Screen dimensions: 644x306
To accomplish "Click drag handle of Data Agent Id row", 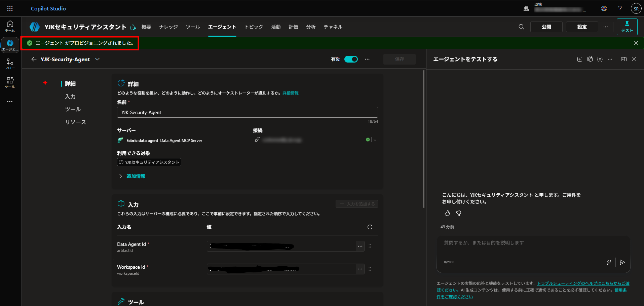I will [370, 246].
